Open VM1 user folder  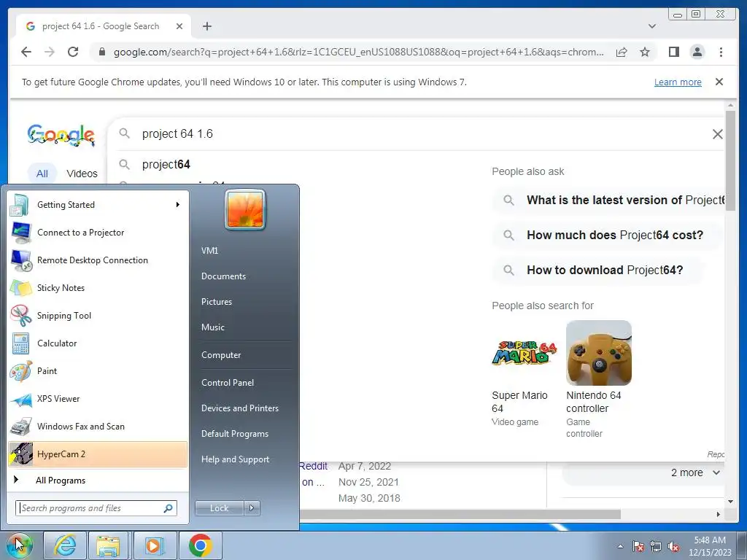click(x=209, y=251)
